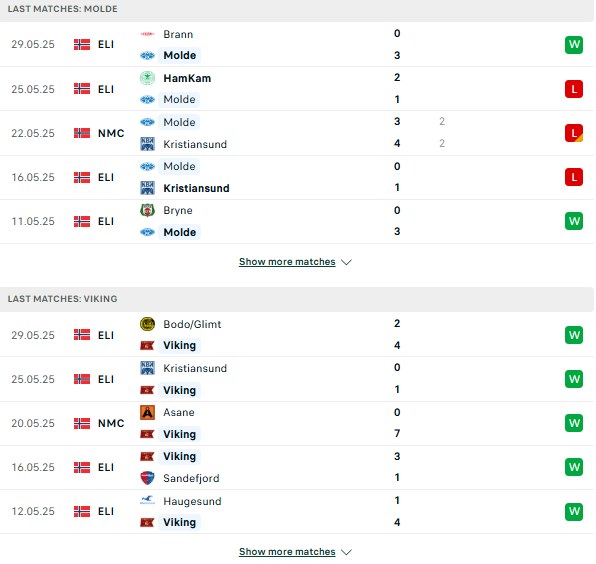Select the Viking vs Sandefjord 3-1 score

[x=397, y=467]
